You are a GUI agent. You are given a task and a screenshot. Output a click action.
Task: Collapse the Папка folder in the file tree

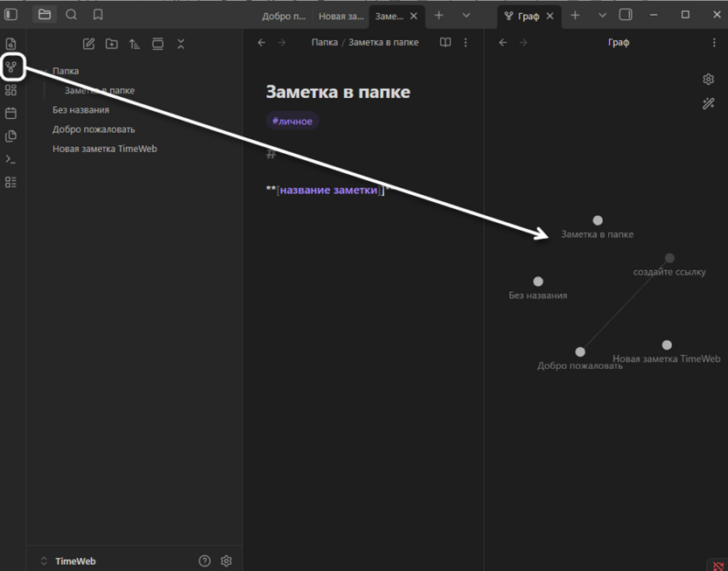(x=43, y=71)
